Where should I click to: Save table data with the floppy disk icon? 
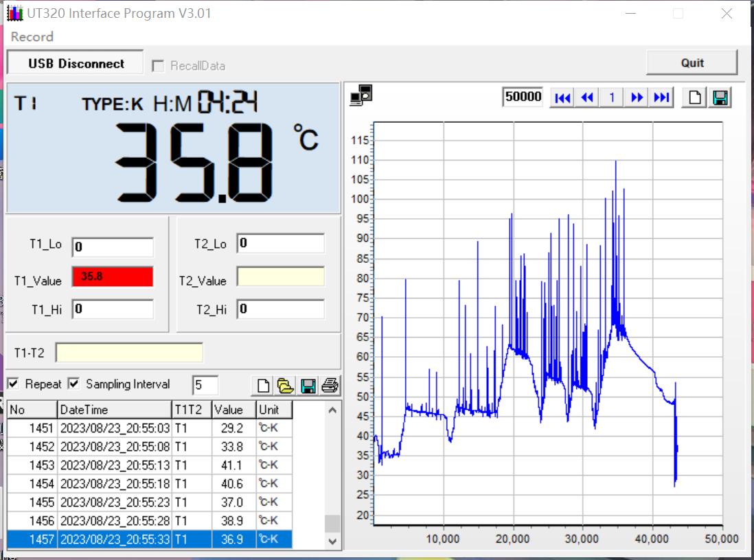tap(308, 386)
